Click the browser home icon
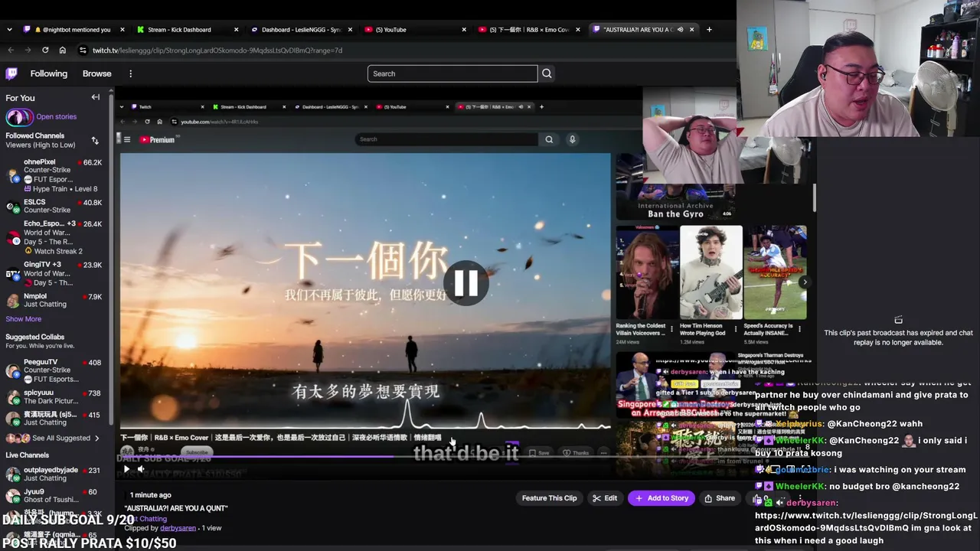The width and height of the screenshot is (980, 551). (x=63, y=51)
